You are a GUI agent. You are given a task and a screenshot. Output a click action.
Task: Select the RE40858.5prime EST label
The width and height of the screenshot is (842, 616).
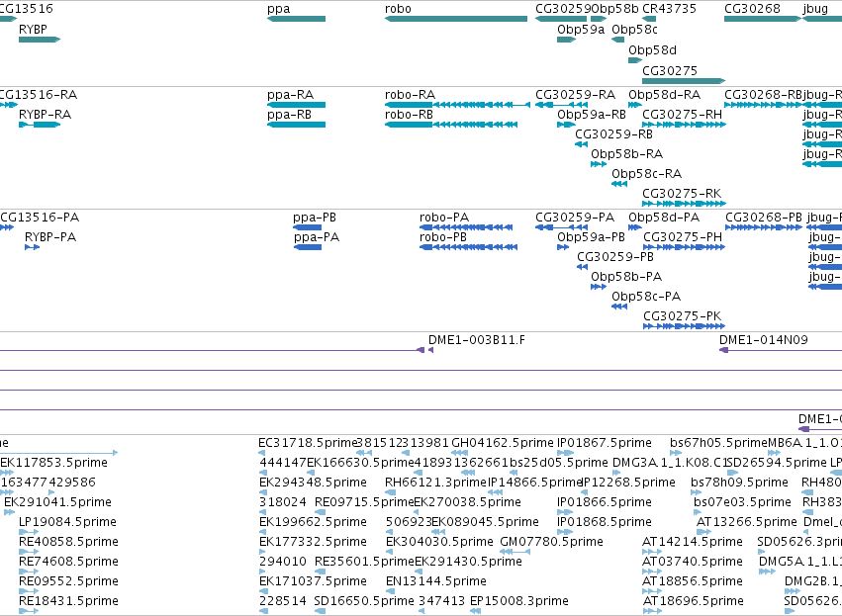pos(68,542)
